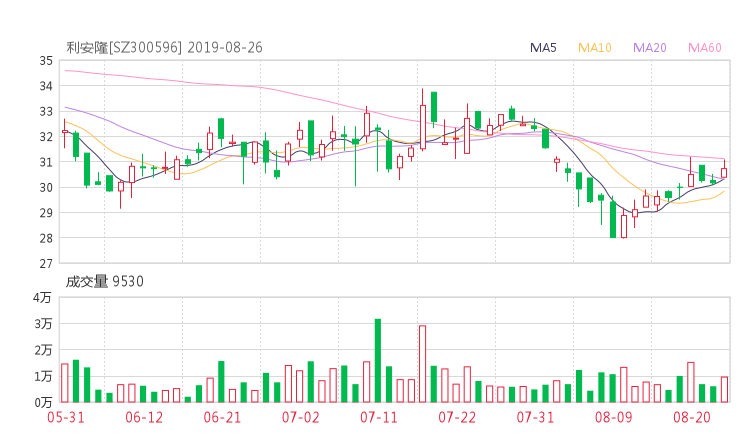Click the price axis label 32
The height and width of the screenshot is (440, 740).
(x=46, y=137)
